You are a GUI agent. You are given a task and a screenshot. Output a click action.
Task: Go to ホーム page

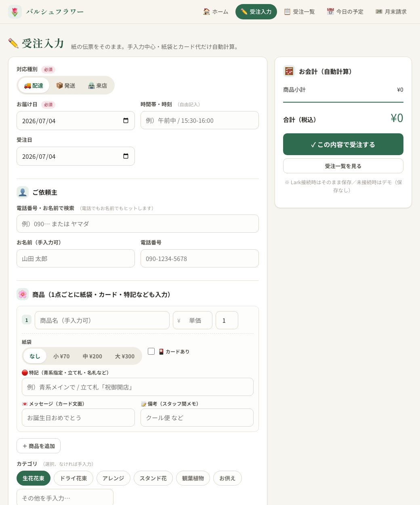pyautogui.click(x=216, y=12)
